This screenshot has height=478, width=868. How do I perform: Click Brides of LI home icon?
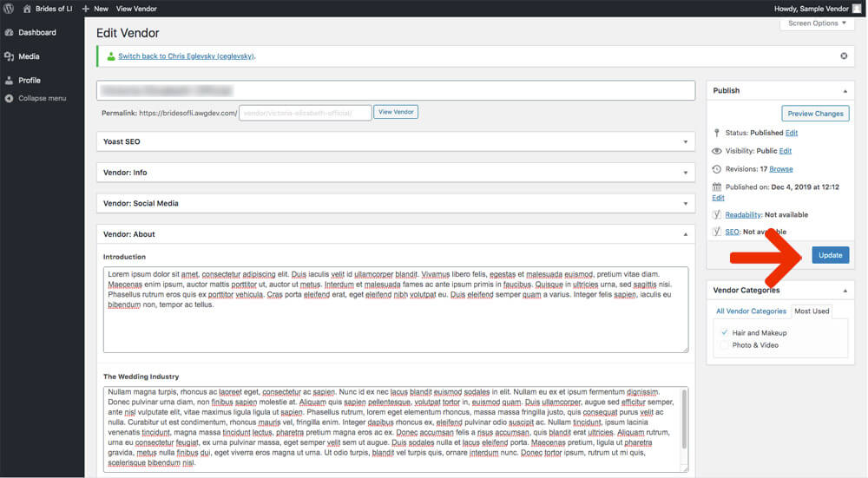pyautogui.click(x=25, y=8)
